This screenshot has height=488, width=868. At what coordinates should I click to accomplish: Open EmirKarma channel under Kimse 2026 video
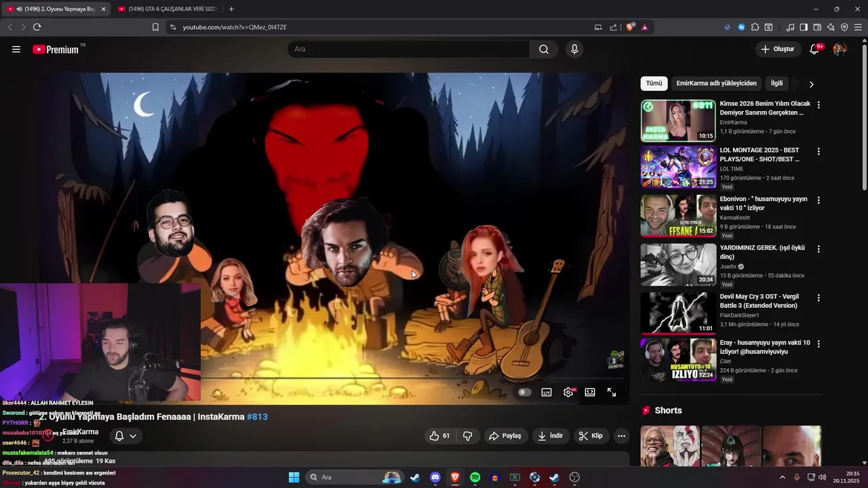click(x=733, y=123)
